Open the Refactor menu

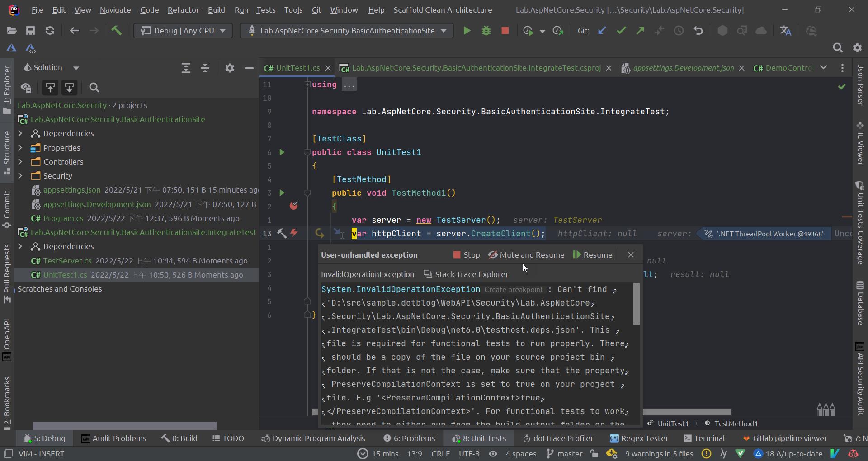tap(183, 9)
